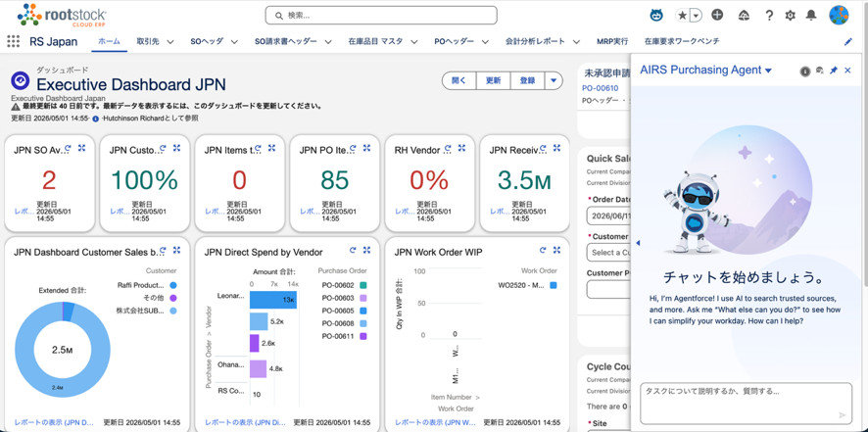Expand the RH Vendor card
The width and height of the screenshot is (868, 432).
tap(462, 148)
